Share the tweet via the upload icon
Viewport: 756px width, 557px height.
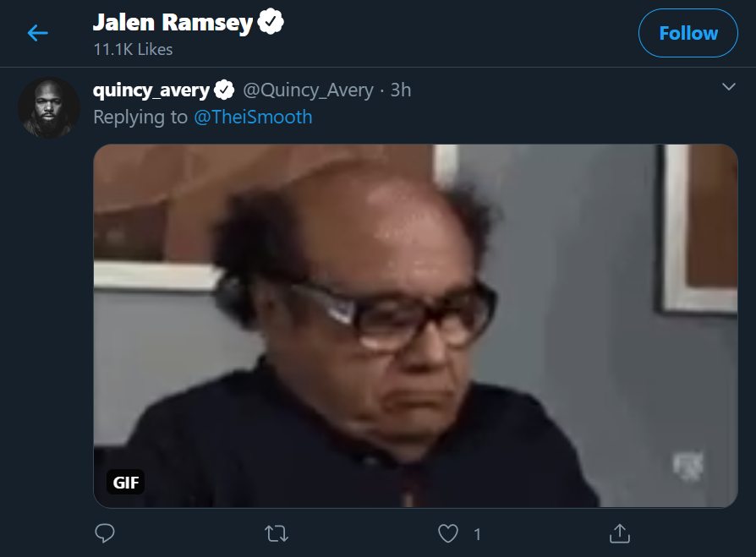(x=620, y=533)
